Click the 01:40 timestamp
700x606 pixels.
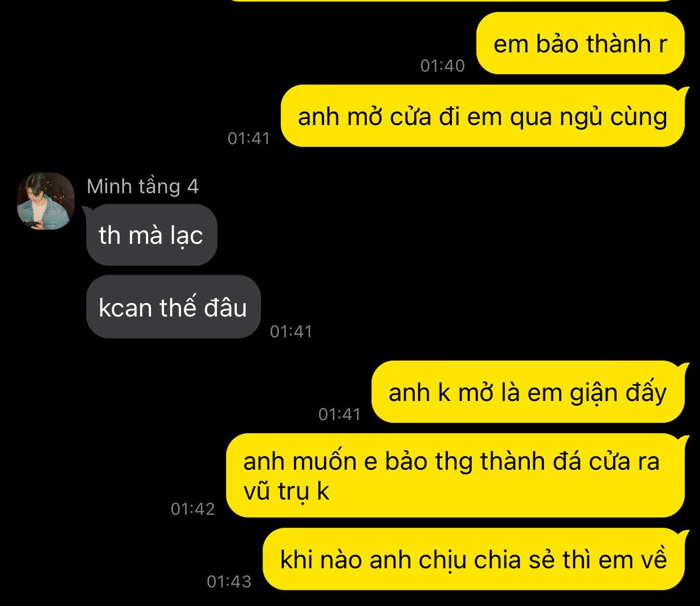click(442, 66)
